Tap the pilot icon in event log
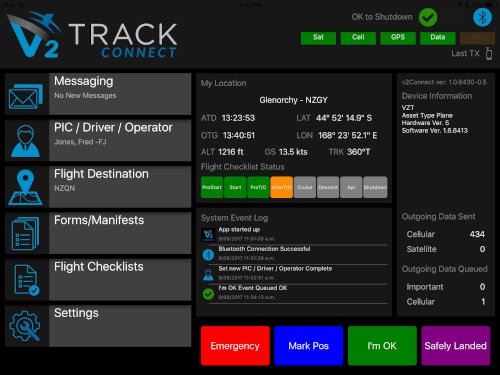 (208, 275)
